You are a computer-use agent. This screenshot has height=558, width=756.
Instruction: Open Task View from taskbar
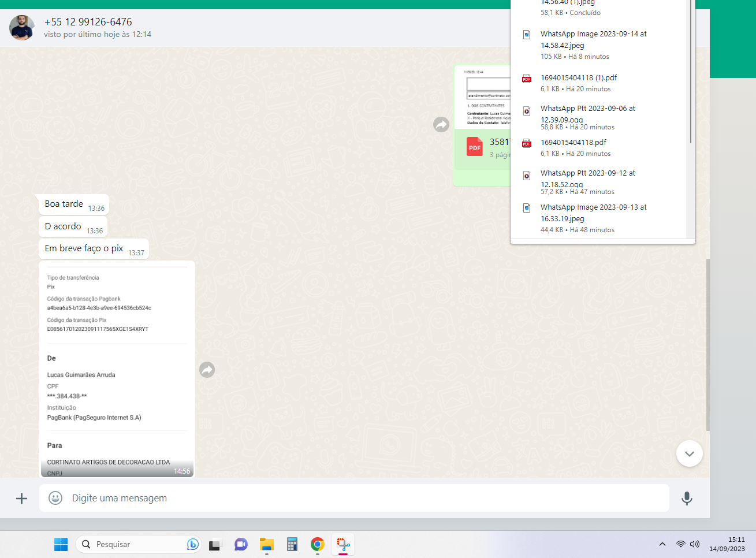(x=215, y=544)
